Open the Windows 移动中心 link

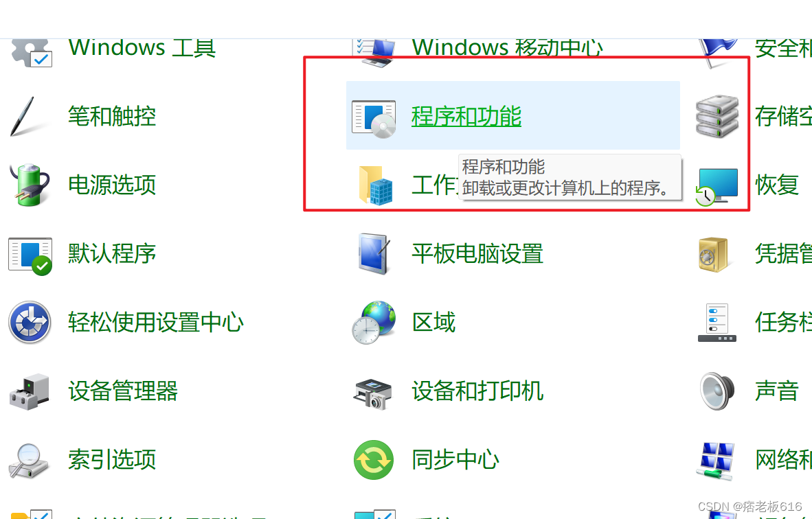[508, 47]
